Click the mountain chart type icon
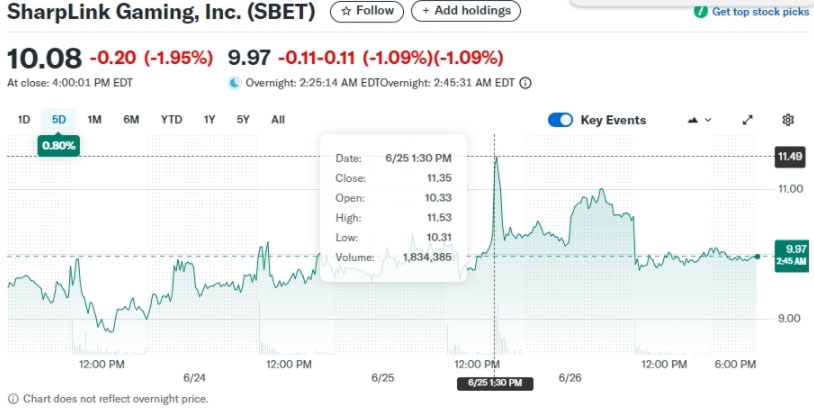The height and width of the screenshot is (413, 814). 693,120
